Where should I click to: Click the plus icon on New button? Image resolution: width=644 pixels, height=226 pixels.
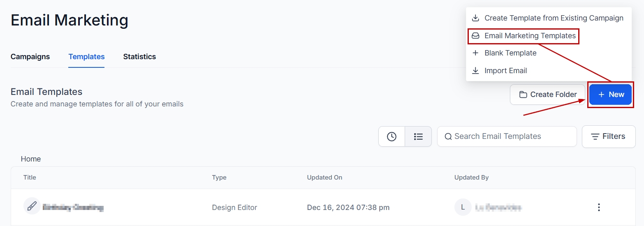pyautogui.click(x=601, y=95)
